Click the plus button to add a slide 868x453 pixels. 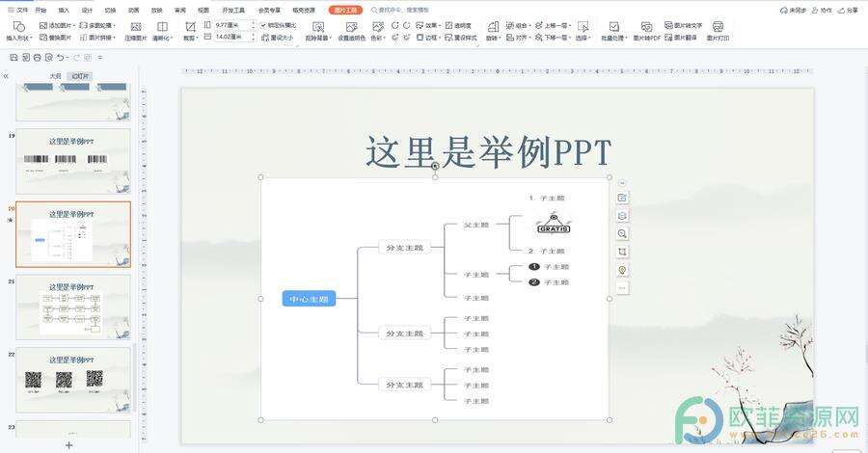[x=69, y=444]
